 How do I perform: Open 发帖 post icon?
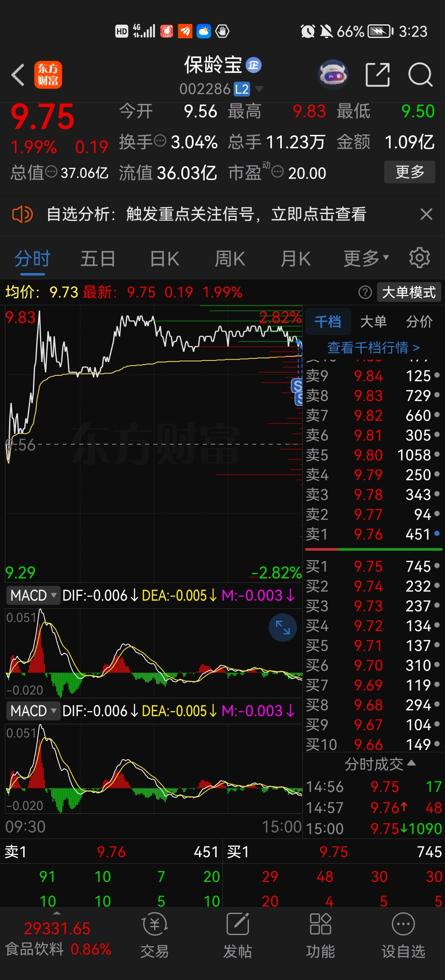238,936
